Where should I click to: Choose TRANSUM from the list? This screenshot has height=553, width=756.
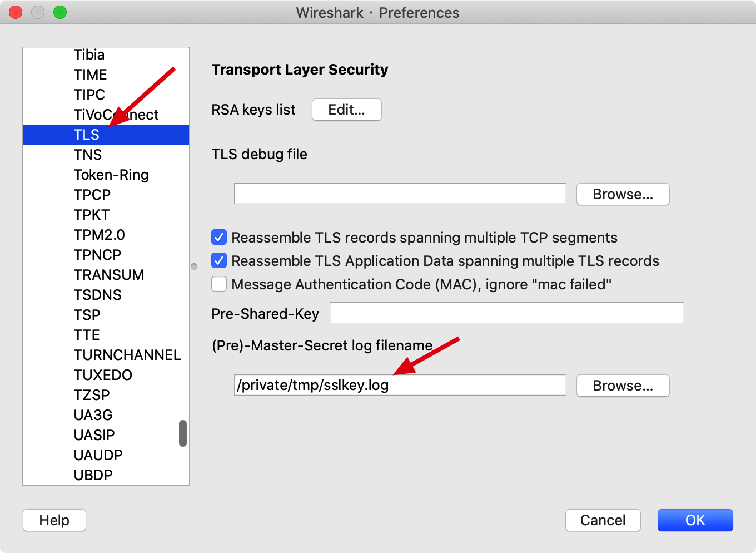point(106,275)
